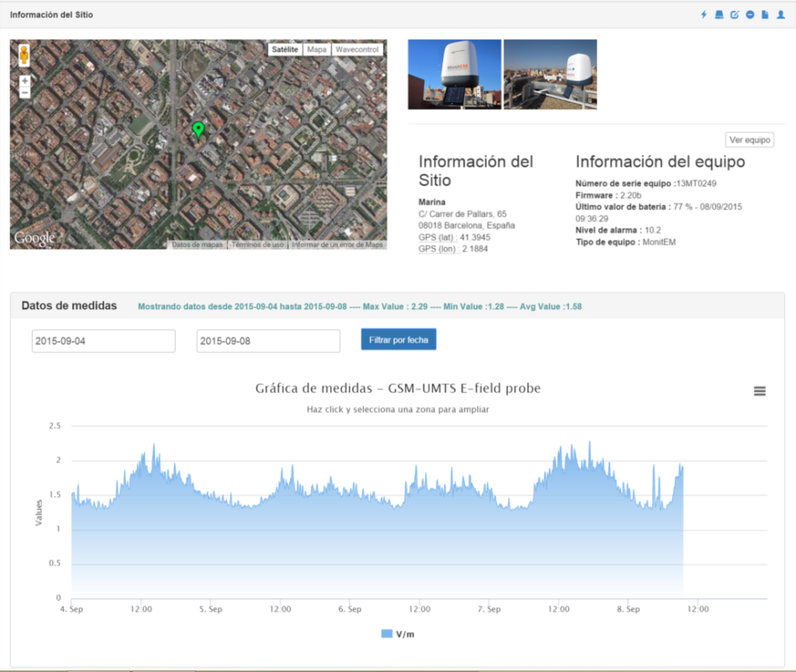Click the Street View pegman icon
The height and width of the screenshot is (672, 796).
24,55
